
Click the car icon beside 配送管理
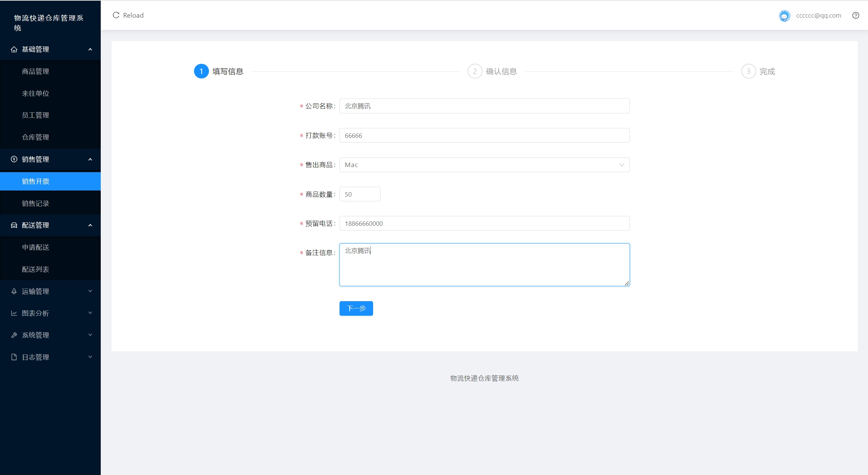pos(14,225)
